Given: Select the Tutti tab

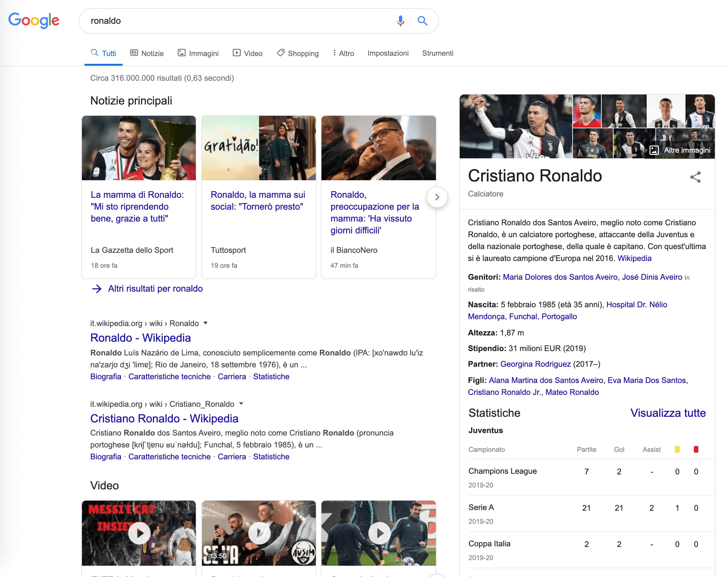Looking at the screenshot, I should click(x=103, y=54).
